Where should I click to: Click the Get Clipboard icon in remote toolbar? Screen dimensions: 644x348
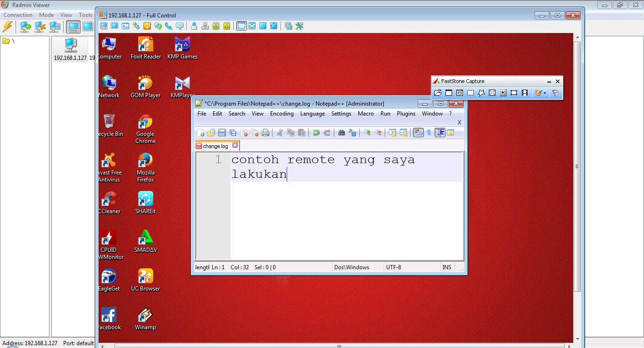[216, 26]
